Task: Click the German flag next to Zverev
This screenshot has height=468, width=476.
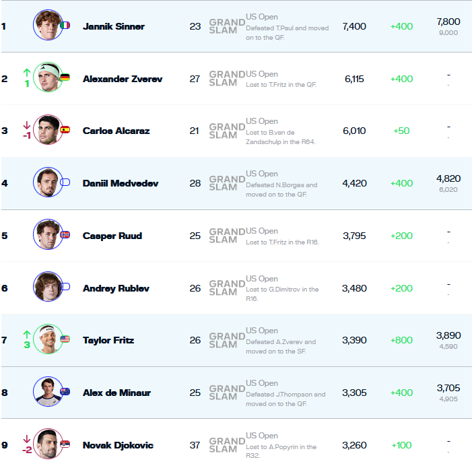Action: point(65,77)
